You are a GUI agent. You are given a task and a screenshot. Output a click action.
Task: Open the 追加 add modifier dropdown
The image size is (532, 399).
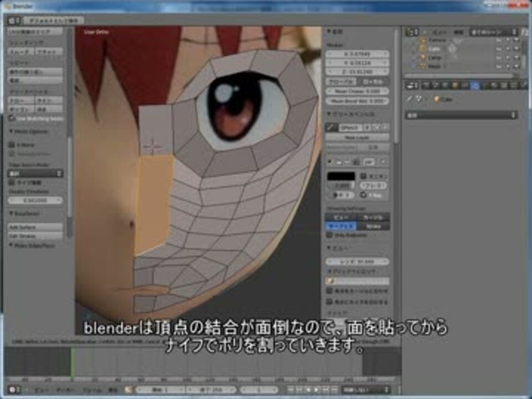(x=462, y=115)
